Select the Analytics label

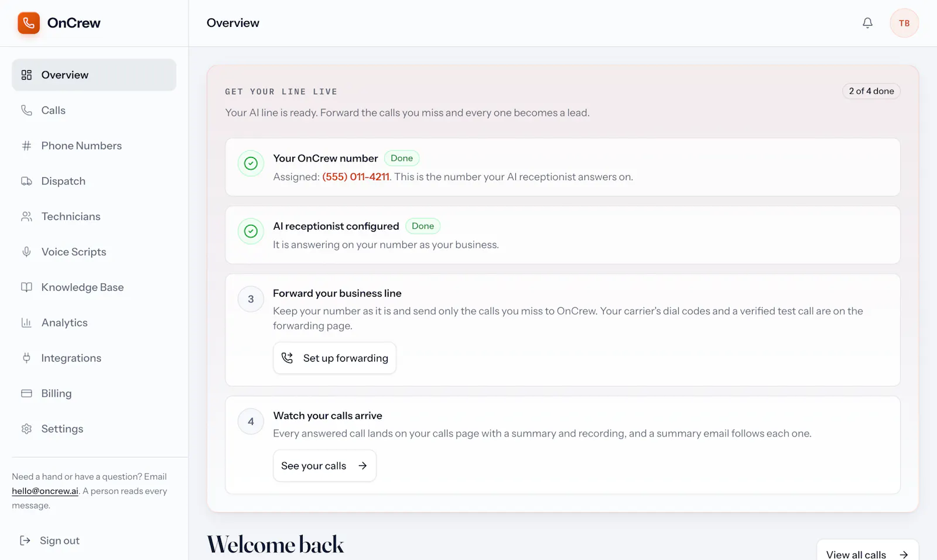pyautogui.click(x=64, y=322)
